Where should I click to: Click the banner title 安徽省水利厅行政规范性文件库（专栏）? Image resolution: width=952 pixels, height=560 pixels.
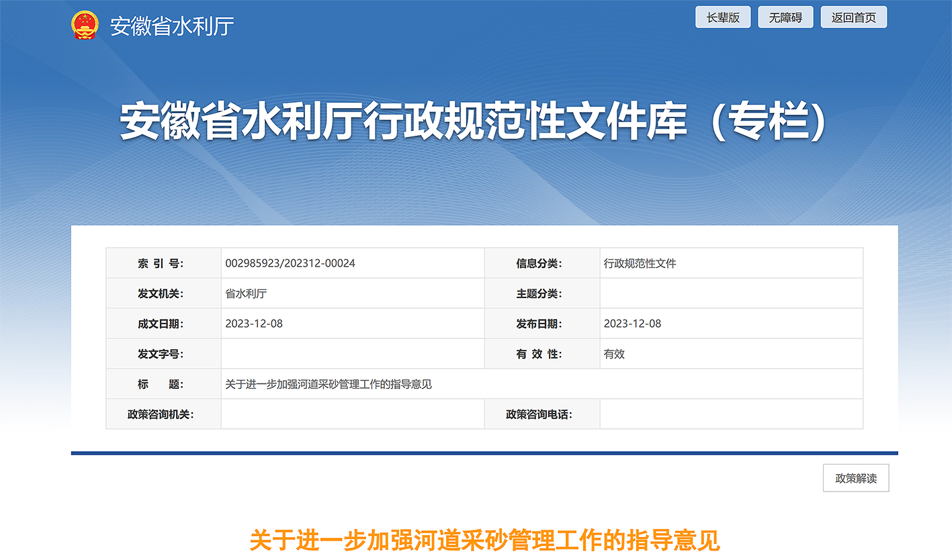474,123
